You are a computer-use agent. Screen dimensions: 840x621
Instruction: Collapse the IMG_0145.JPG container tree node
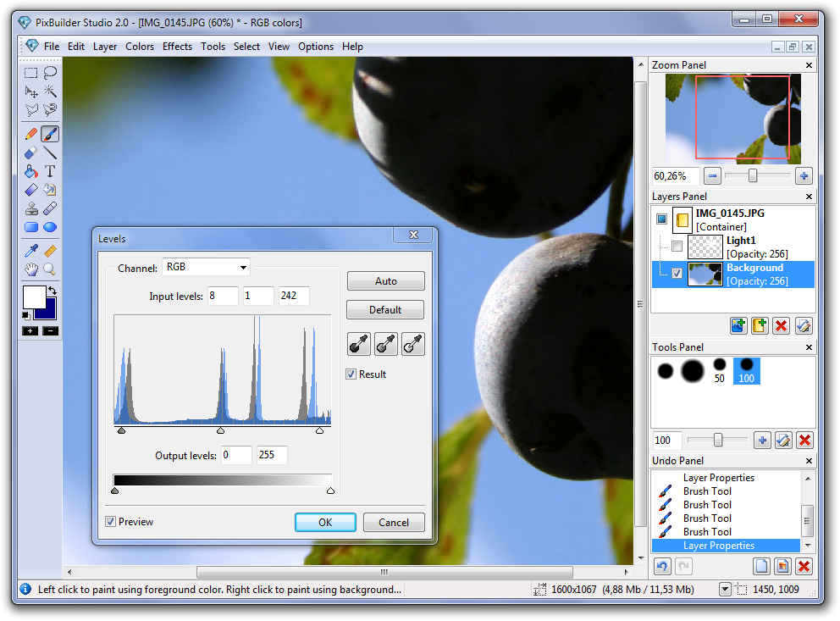coord(661,219)
